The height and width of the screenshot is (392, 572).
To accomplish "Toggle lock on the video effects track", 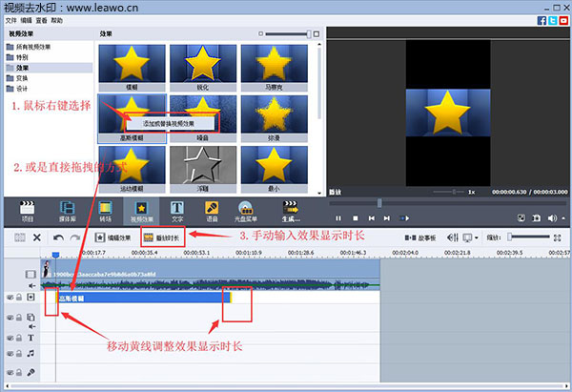I will (19, 298).
